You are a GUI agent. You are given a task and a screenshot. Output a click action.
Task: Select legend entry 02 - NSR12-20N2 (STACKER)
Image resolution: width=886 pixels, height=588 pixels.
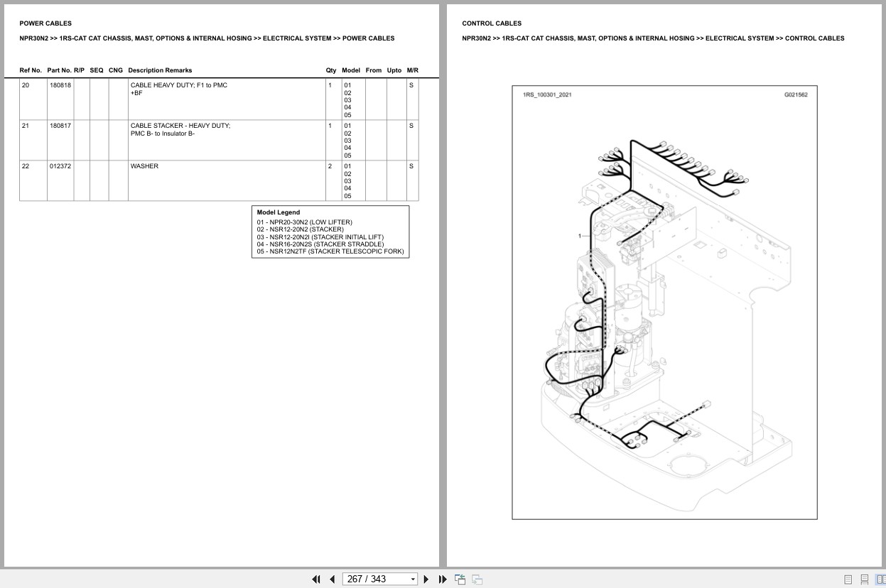pyautogui.click(x=300, y=229)
